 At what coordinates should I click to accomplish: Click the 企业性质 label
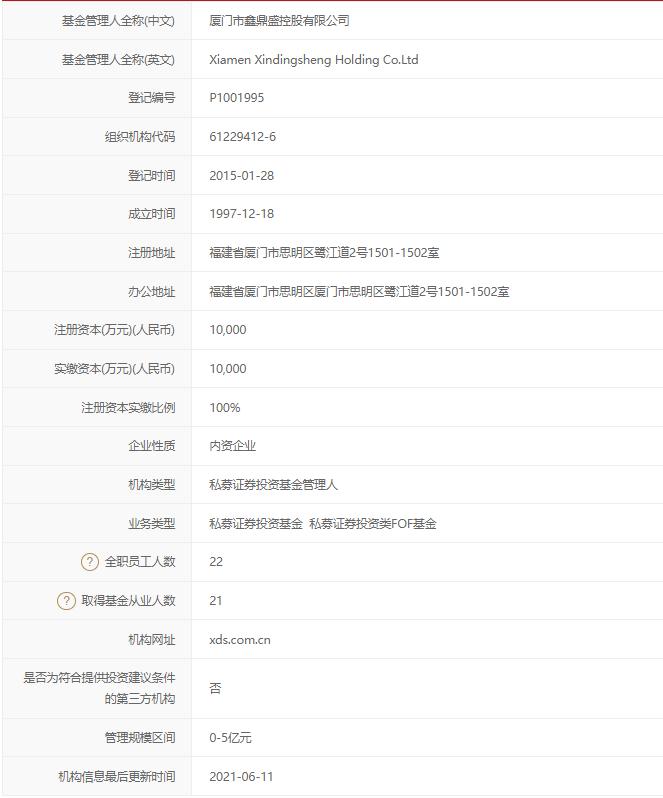point(152,446)
